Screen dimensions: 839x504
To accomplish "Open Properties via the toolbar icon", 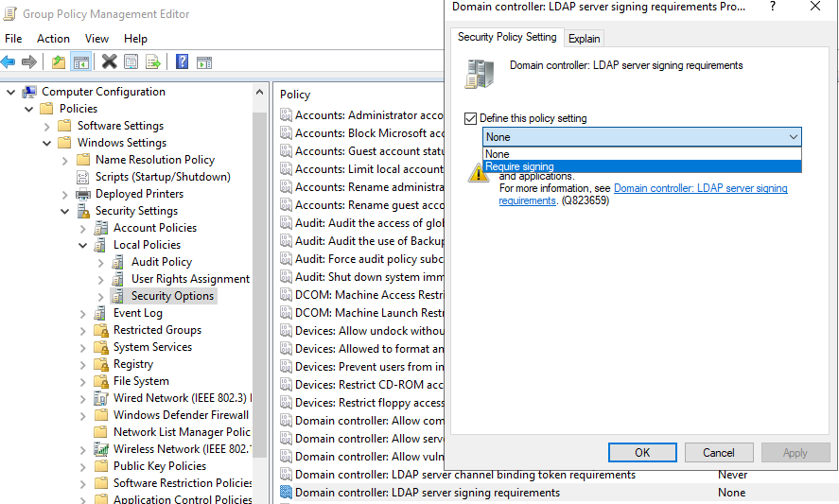I will pyautogui.click(x=131, y=62).
